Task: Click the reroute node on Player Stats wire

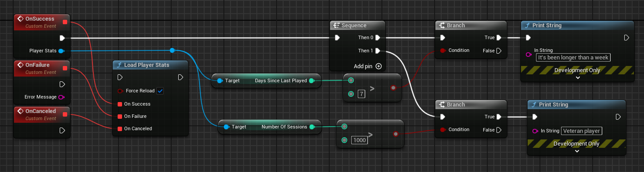Action: [172, 51]
